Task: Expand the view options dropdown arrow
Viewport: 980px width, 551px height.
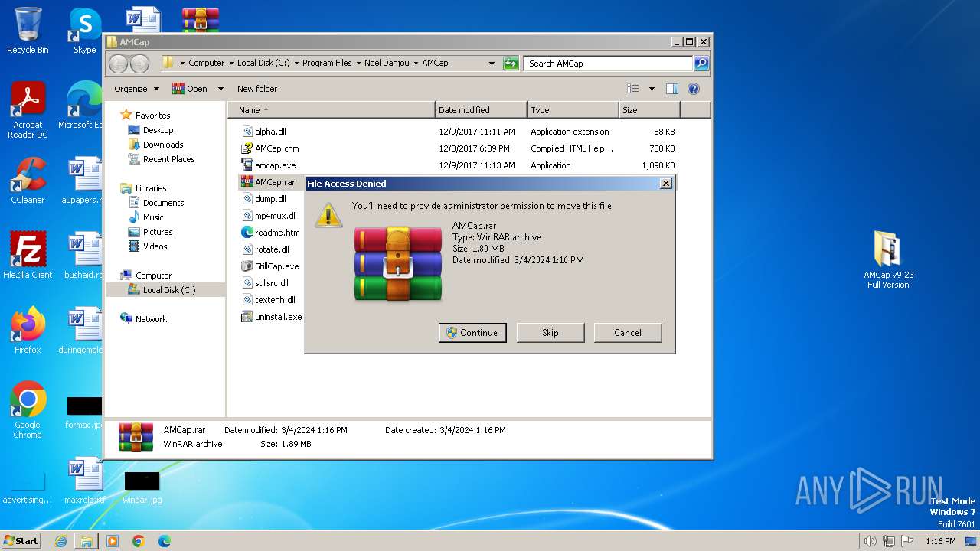Action: click(652, 89)
